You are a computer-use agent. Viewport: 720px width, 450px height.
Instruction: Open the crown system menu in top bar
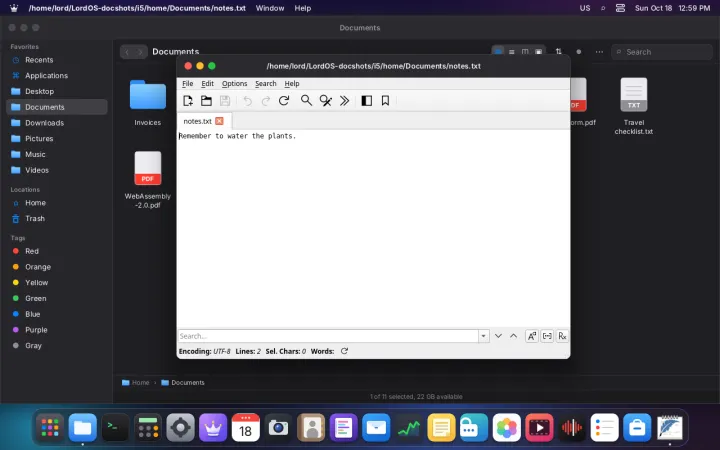(x=14, y=8)
